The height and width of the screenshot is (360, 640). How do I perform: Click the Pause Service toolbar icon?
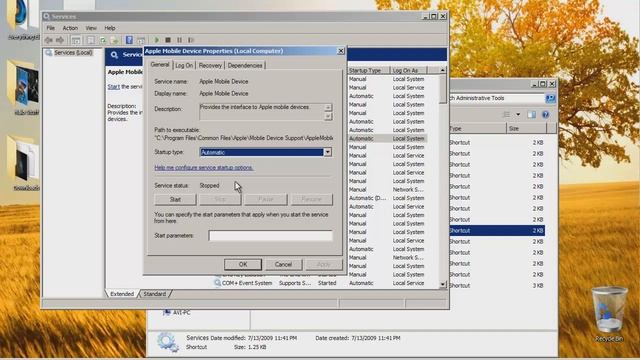click(x=179, y=40)
